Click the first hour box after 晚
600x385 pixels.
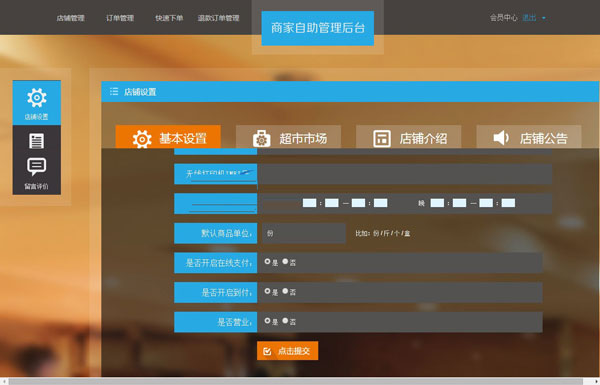coord(437,203)
